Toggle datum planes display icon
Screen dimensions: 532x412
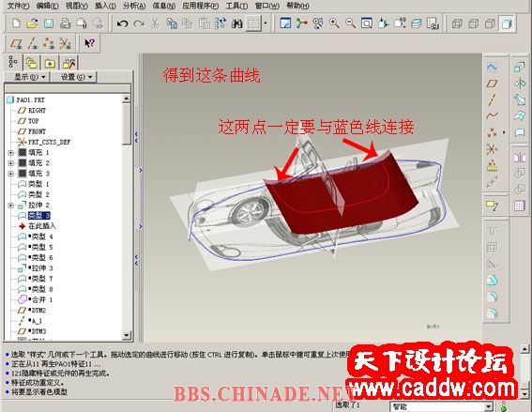[16, 43]
